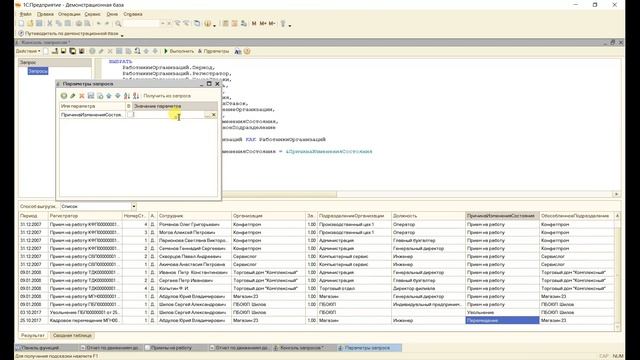Delete parameter with the red X icon
Screen dimensions: 640x360
[x=82, y=96]
